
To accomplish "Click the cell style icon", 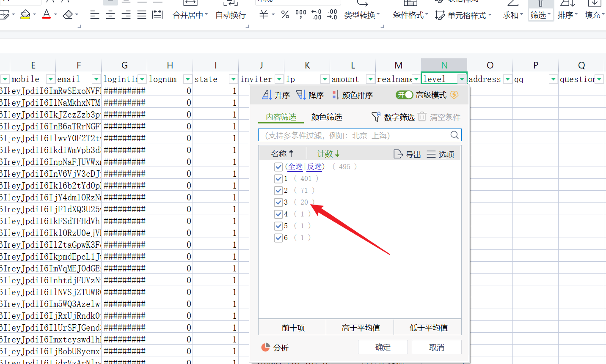I will point(440,15).
